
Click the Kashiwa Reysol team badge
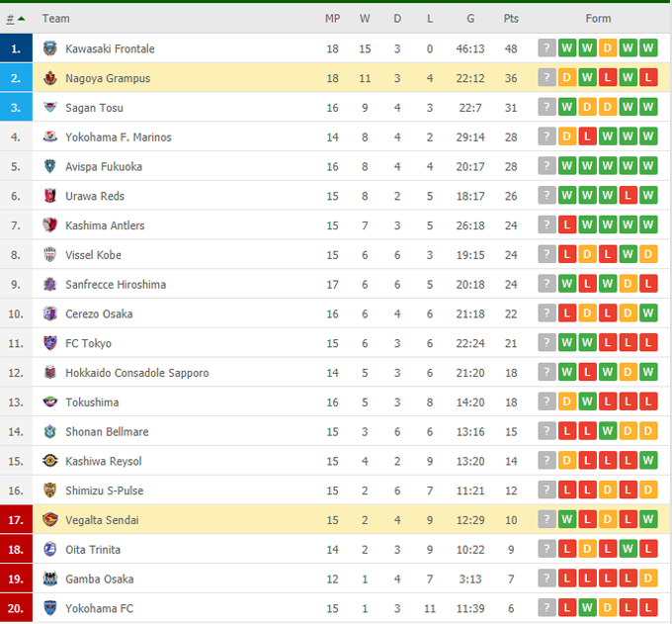[x=50, y=461]
